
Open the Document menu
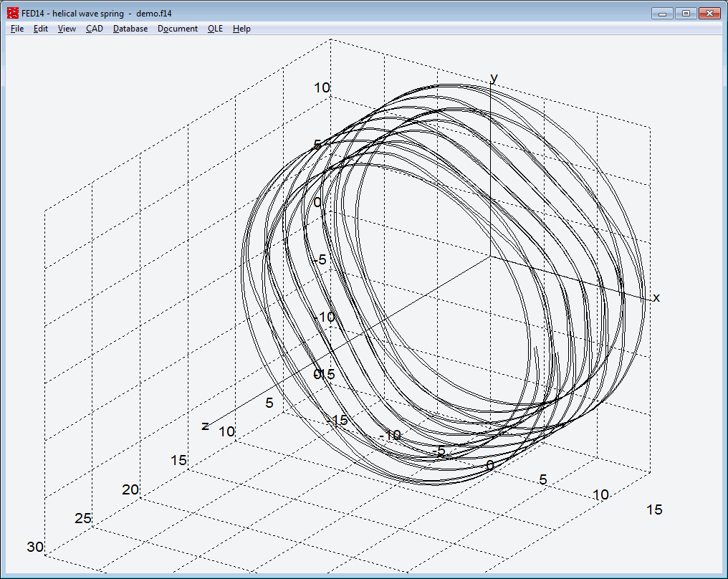[x=178, y=29]
